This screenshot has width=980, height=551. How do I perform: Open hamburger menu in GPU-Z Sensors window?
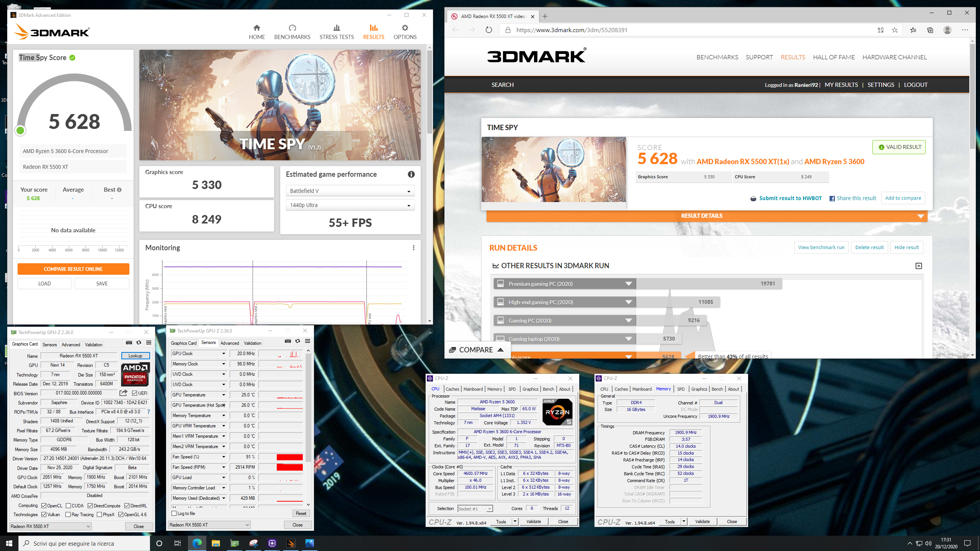point(307,341)
